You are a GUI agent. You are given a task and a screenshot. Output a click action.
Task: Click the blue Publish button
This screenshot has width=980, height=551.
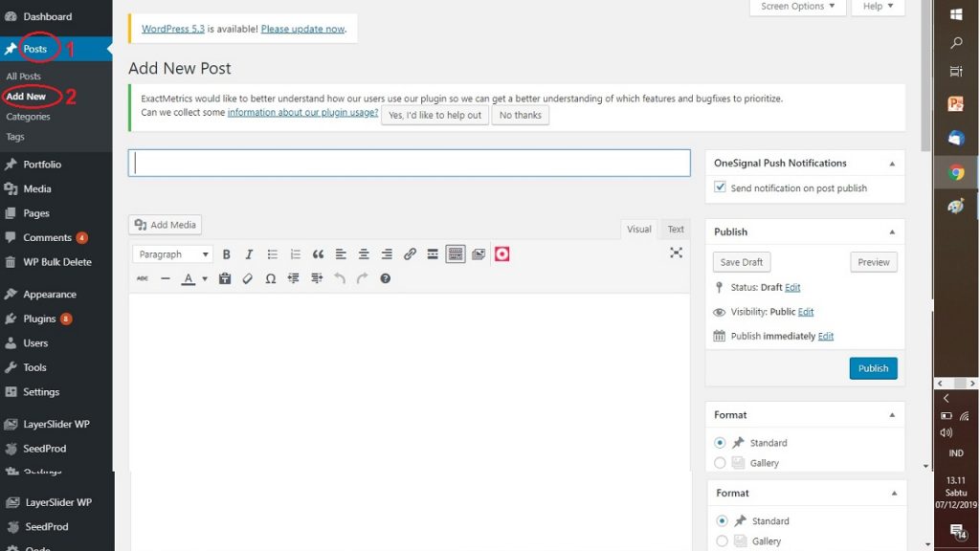pyautogui.click(x=873, y=368)
